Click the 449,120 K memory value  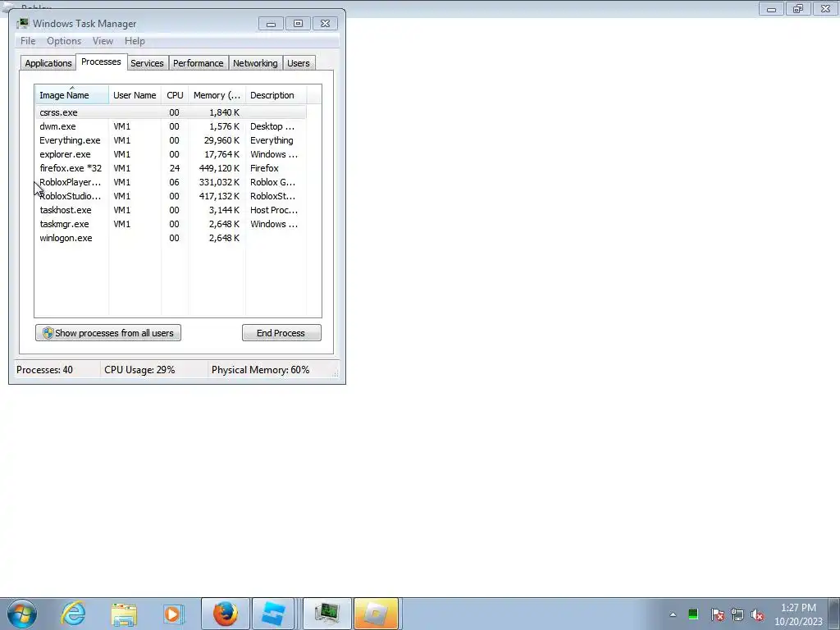219,168
